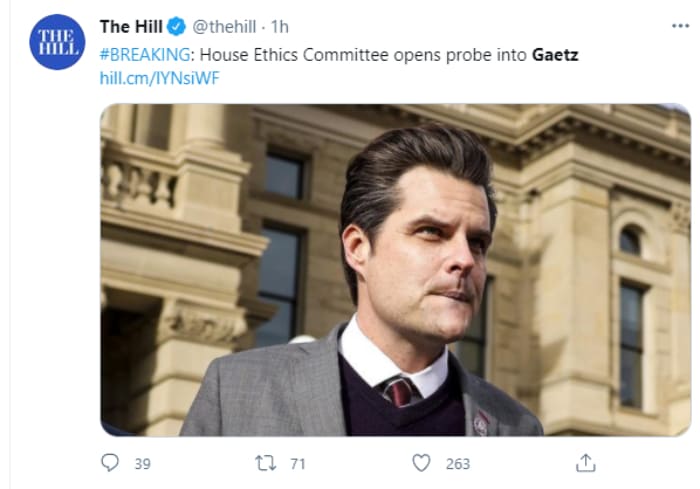Open the @thehill handle link
Viewport: 700px width, 489px height.
click(x=224, y=27)
